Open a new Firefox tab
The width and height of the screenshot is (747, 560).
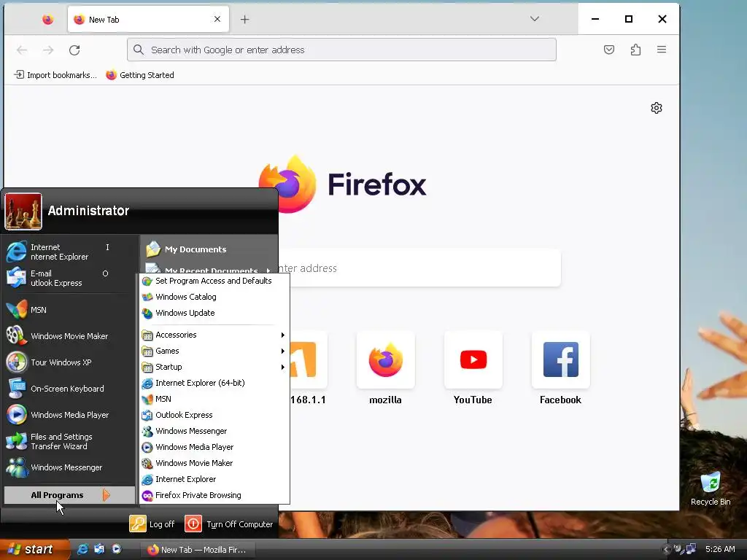[x=245, y=20]
